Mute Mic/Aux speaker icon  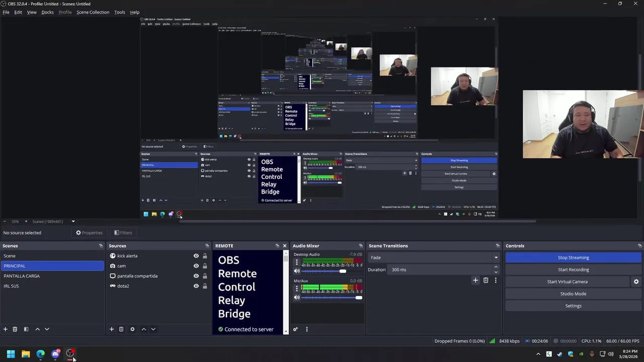point(297,298)
